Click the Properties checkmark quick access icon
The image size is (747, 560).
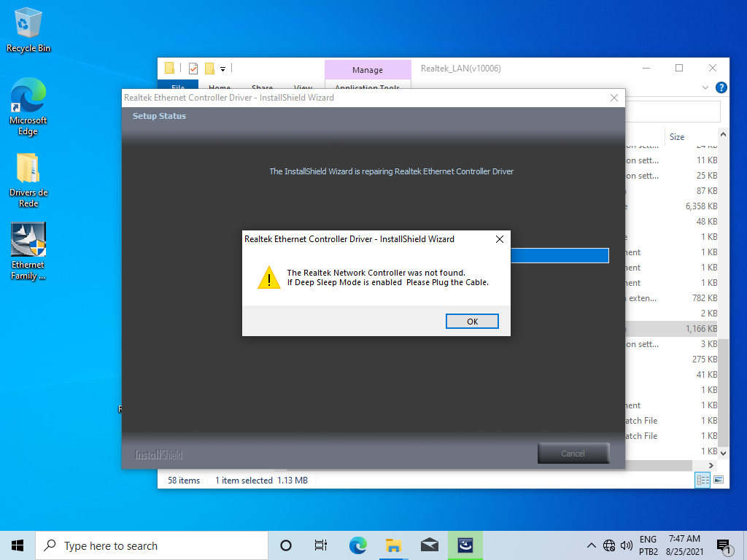pyautogui.click(x=193, y=69)
